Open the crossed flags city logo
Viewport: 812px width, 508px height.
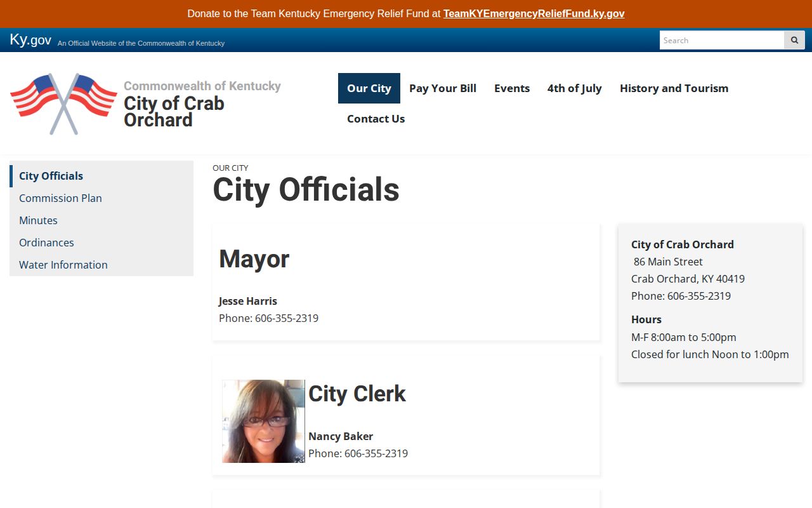pos(63,104)
